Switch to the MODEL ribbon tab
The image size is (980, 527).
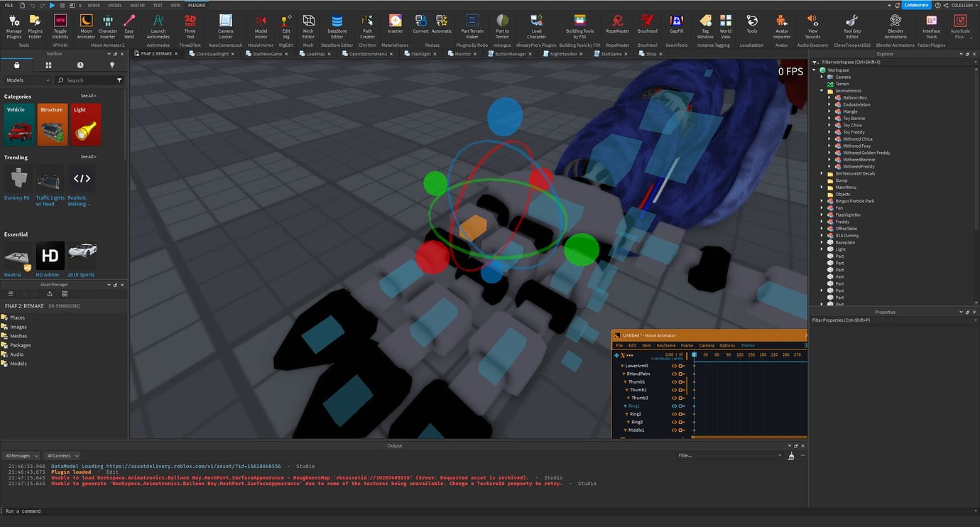click(x=115, y=5)
